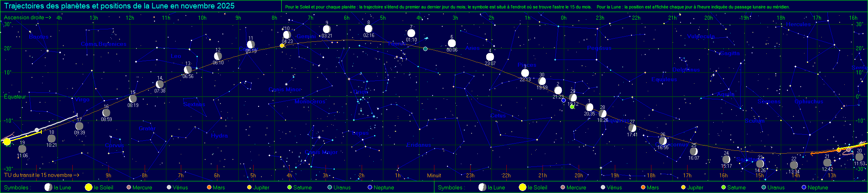Click the Pegasus constellation label

pyautogui.click(x=599, y=48)
